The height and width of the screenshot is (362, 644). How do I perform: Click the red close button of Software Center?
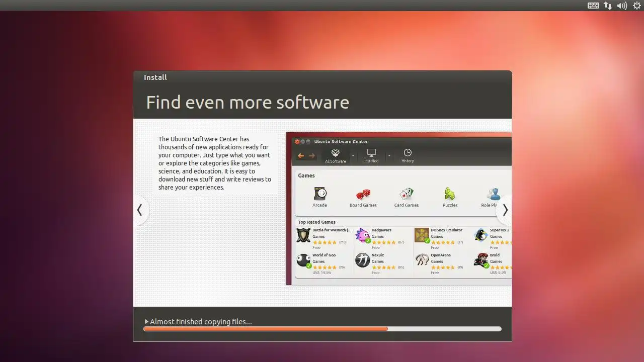tap(297, 142)
